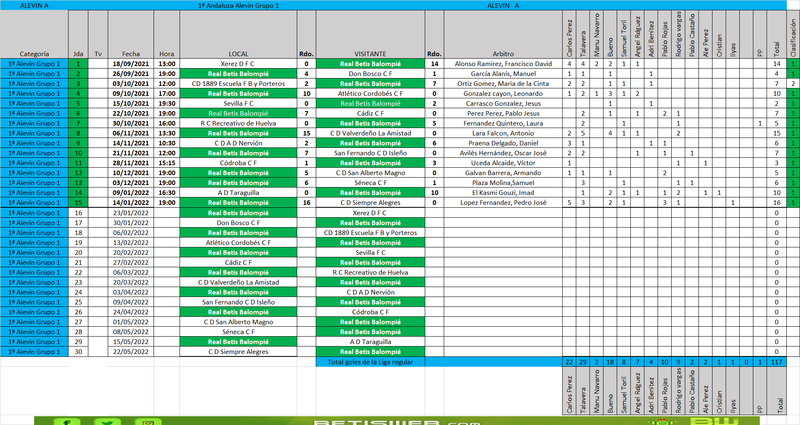Open the Instagram icon in the footer banner

click(148, 421)
